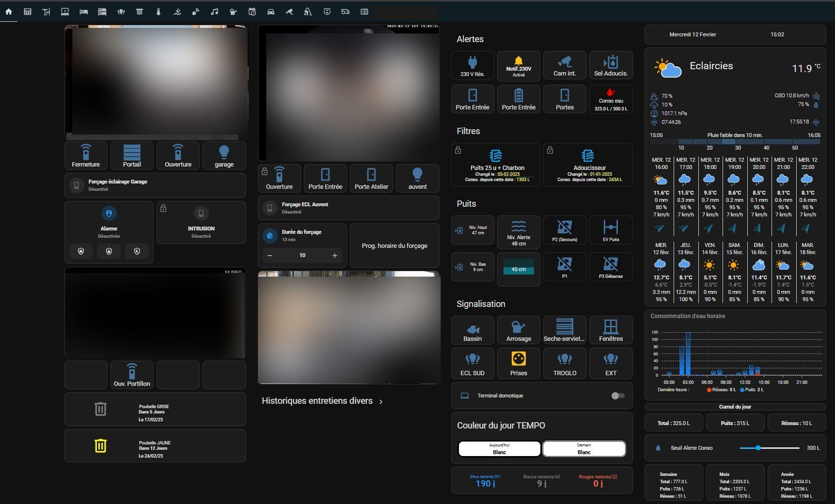Click the Bleus restants 190 j counter
835x504 pixels.
485,481
